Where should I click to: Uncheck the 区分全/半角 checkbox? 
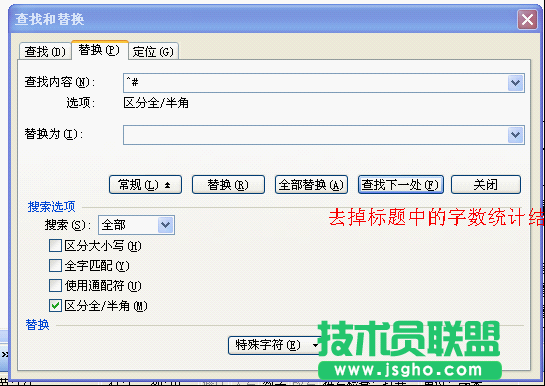(55, 306)
